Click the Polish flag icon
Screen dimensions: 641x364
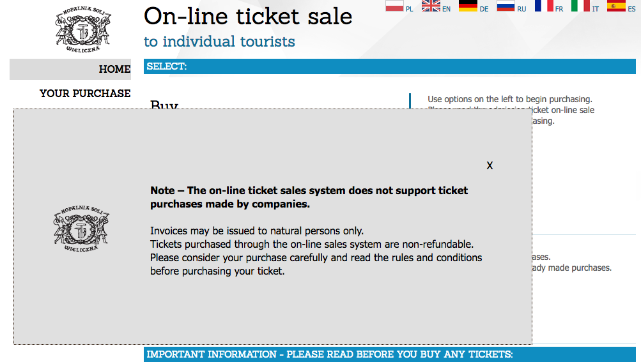tap(394, 5)
